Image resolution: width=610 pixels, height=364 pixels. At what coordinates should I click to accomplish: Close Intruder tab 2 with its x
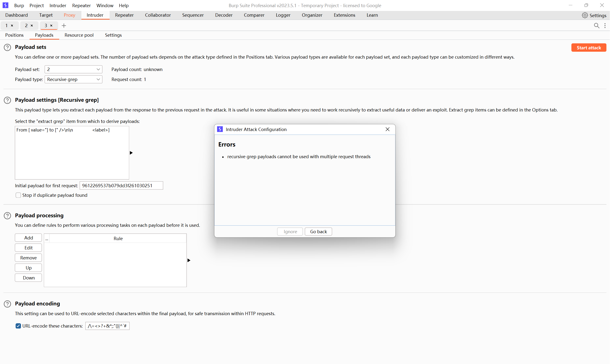point(32,25)
